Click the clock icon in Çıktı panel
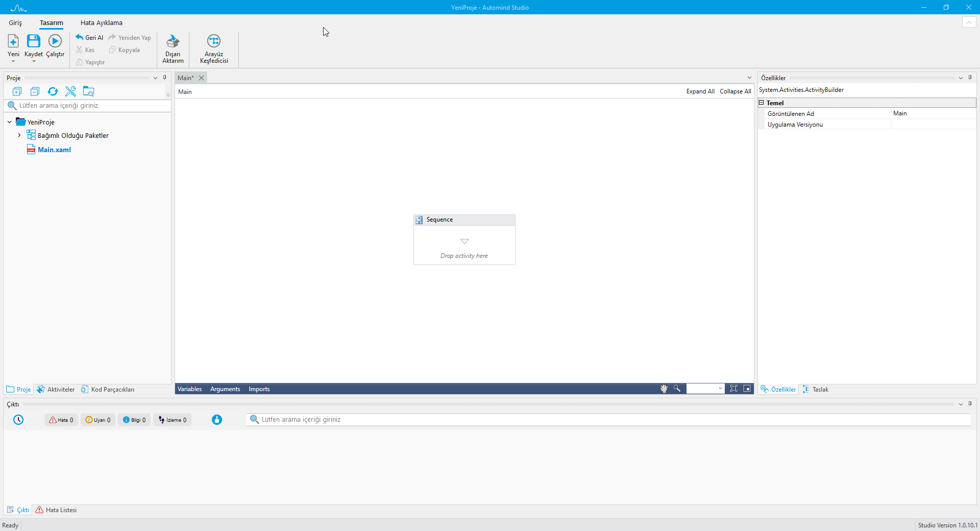Image resolution: width=980 pixels, height=531 pixels. coord(18,420)
